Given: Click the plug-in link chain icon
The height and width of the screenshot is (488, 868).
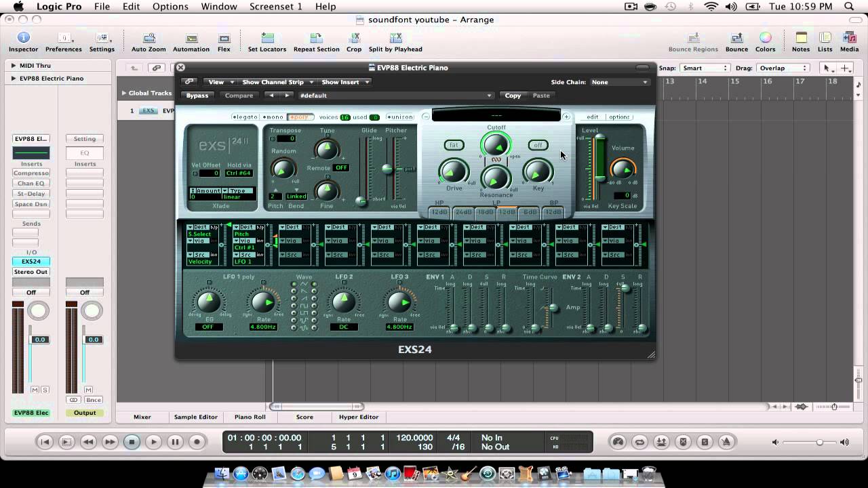Looking at the screenshot, I should click(189, 82).
